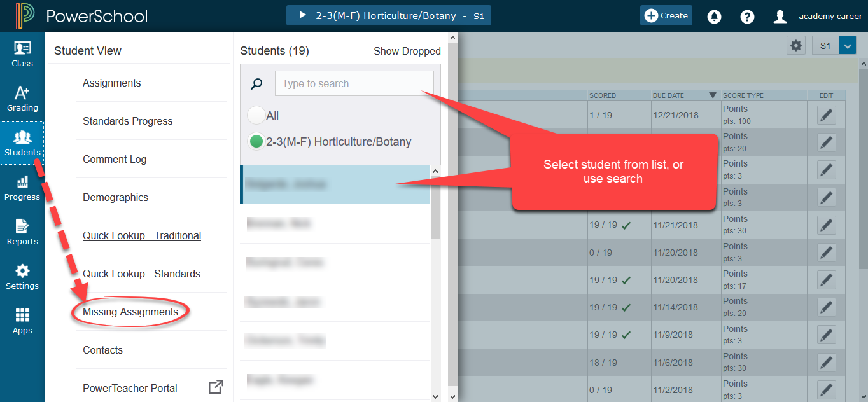Click the PowerSchool logo
This screenshot has width=868, height=402.
click(x=81, y=16)
